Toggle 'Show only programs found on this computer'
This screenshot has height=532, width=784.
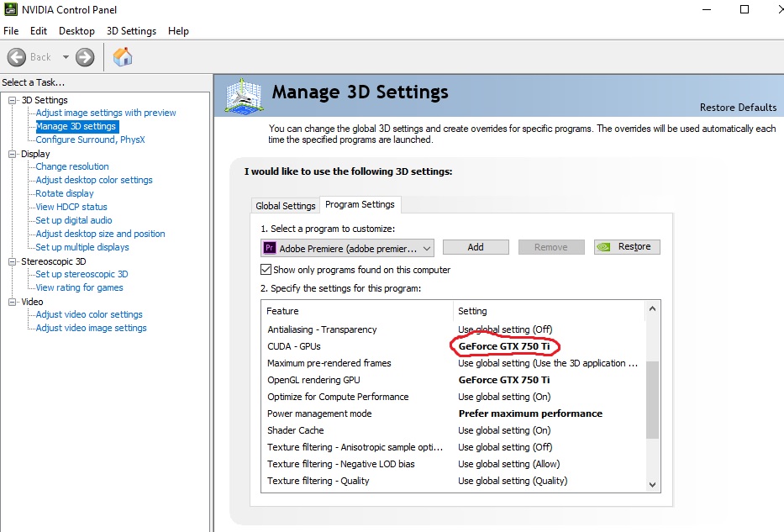click(266, 270)
